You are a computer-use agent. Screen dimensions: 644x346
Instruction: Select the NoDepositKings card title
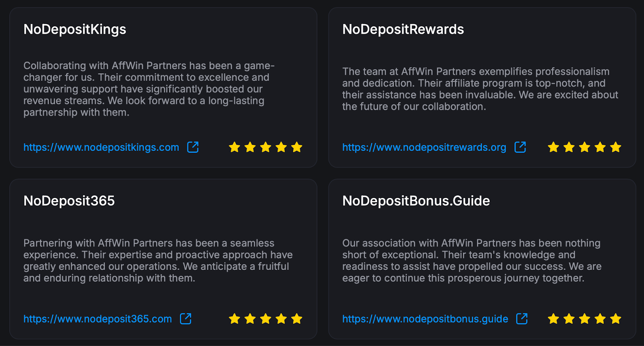pos(75,29)
